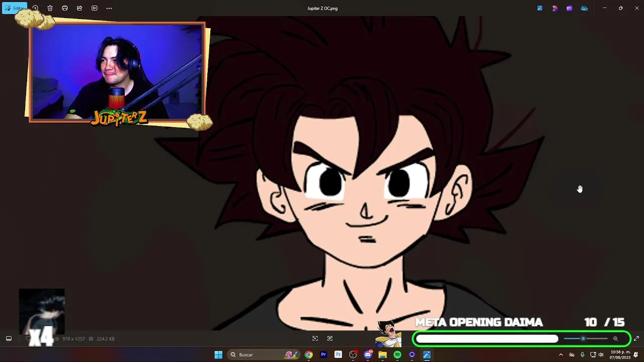Share the image via share icon

point(79,8)
